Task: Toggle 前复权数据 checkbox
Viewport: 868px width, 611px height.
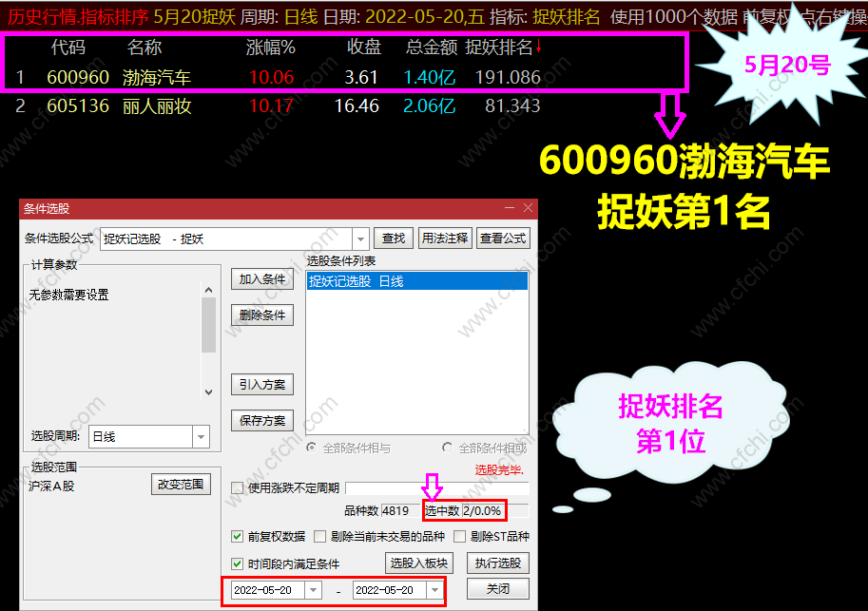Action: point(237,536)
